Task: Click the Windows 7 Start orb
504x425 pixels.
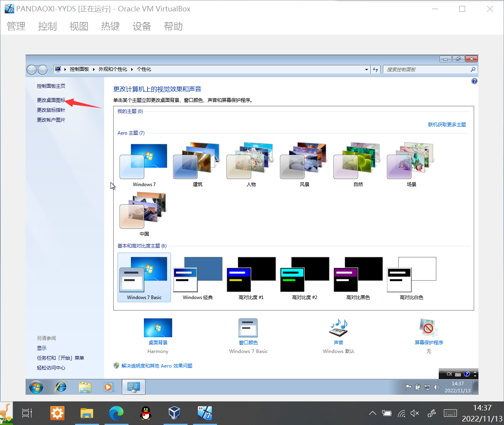Action: tap(36, 387)
